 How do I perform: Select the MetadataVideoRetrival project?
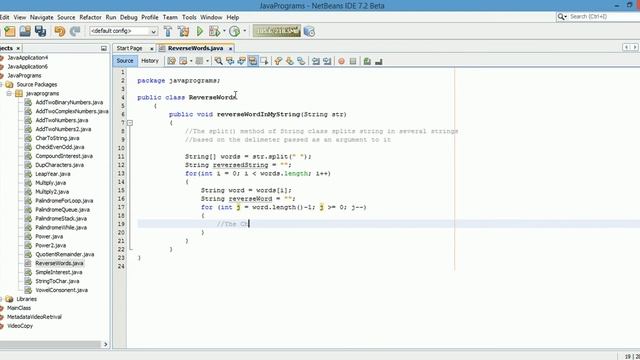[x=34, y=317]
